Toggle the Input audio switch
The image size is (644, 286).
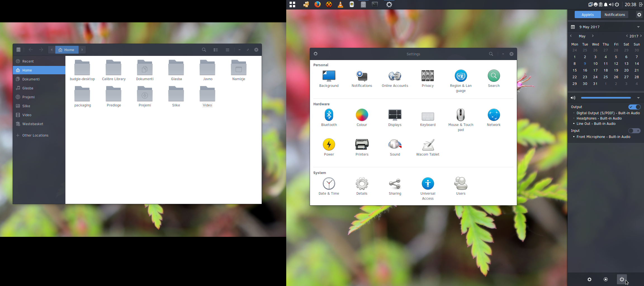634,131
